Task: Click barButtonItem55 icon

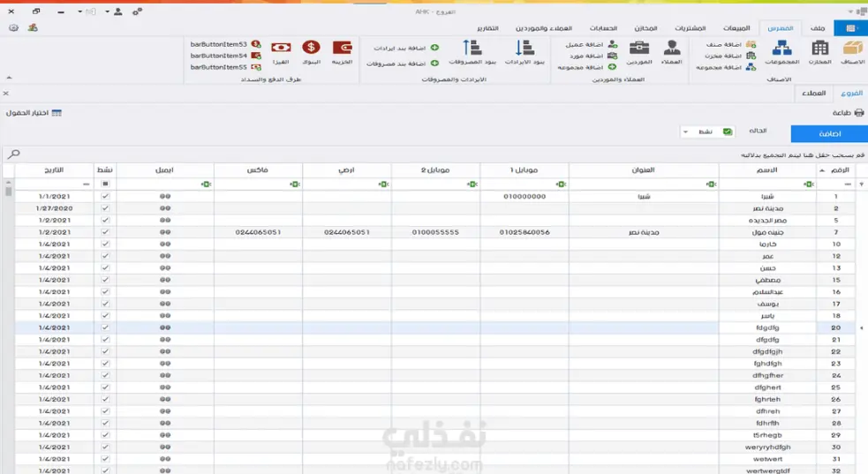Action: [x=256, y=67]
